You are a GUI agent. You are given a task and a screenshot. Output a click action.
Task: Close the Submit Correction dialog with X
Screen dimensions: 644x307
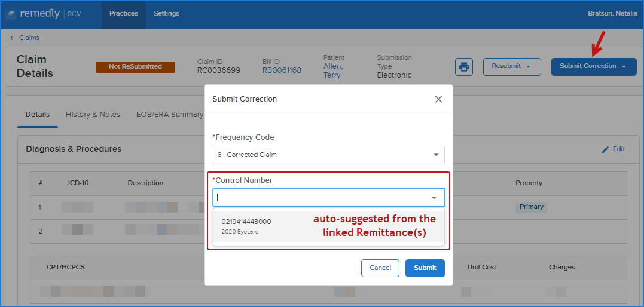pyautogui.click(x=439, y=99)
